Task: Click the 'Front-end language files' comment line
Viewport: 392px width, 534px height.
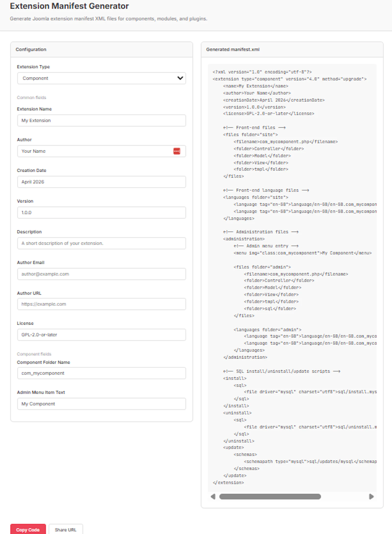Action: [x=266, y=190]
